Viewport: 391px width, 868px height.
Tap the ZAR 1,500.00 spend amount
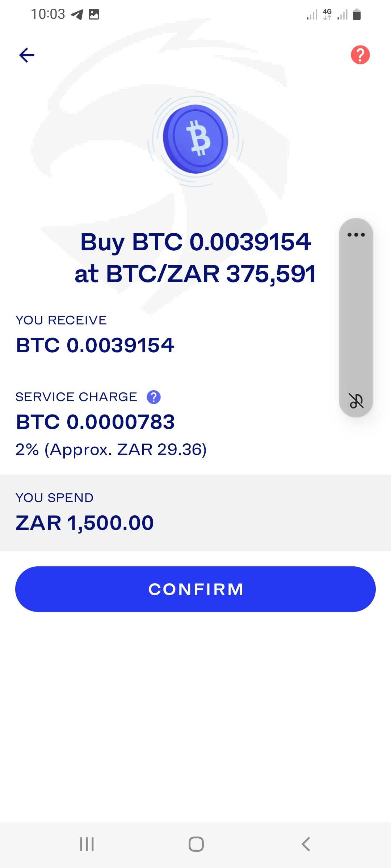(x=85, y=523)
